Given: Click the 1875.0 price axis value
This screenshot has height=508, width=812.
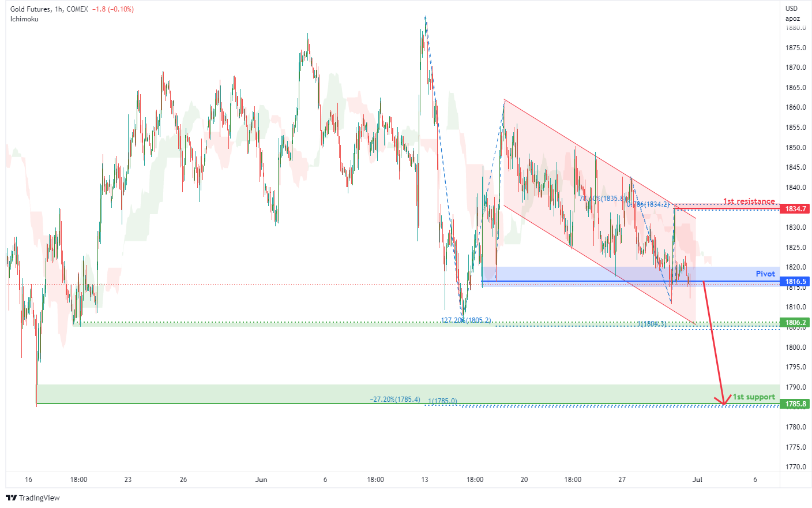Looking at the screenshot, I should pyautogui.click(x=795, y=48).
